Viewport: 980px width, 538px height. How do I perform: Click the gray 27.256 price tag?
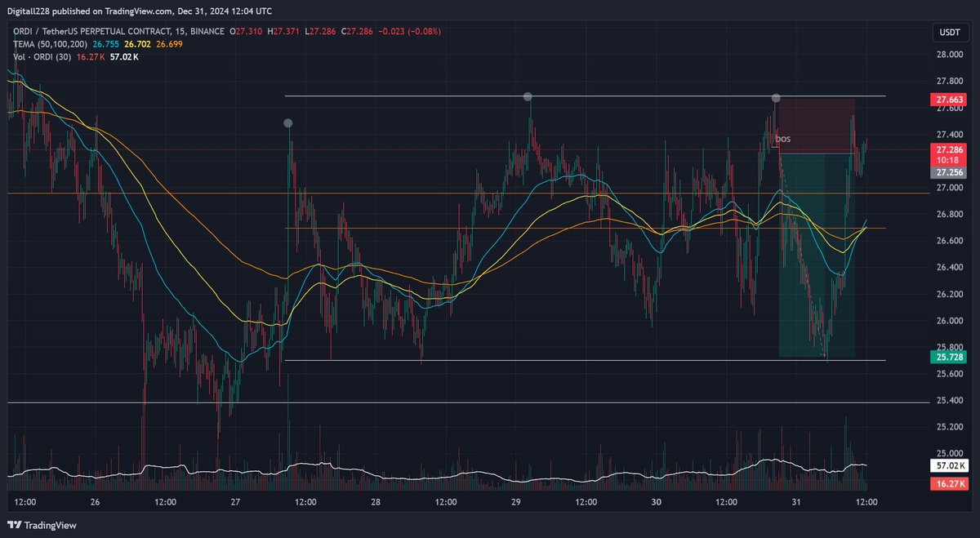click(x=947, y=173)
